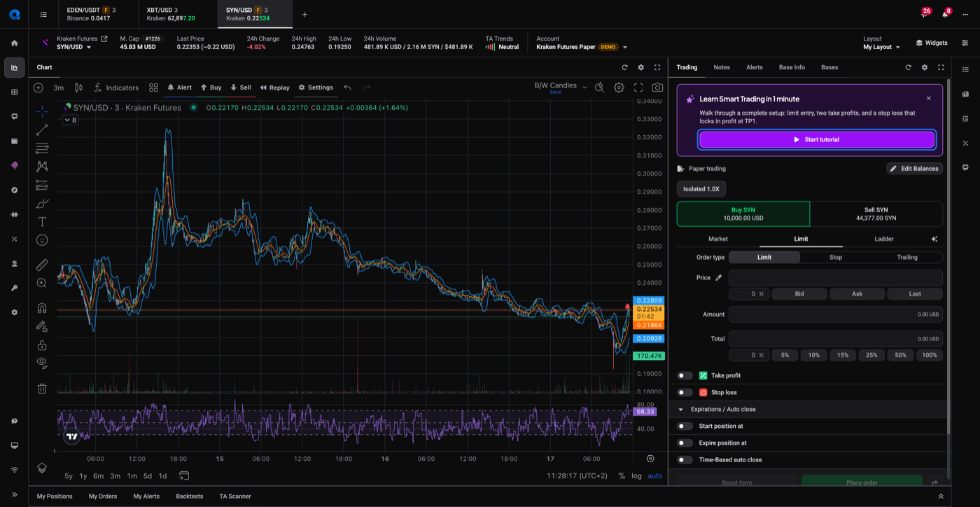This screenshot has height=507, width=980.
Task: Click the Edit Balances button
Action: click(914, 168)
